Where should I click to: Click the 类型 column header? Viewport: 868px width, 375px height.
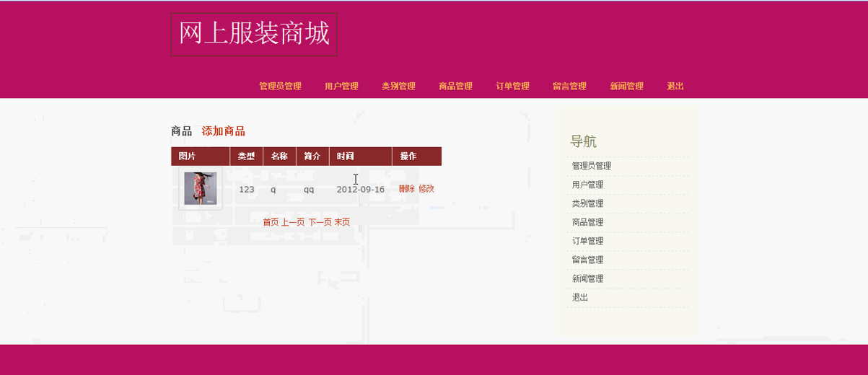(x=246, y=156)
